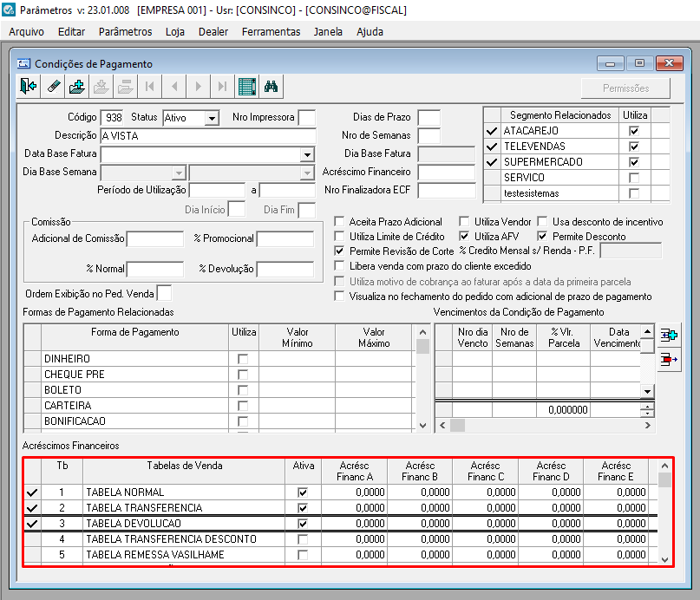
Task: Open the Loja menu
Action: tap(175, 32)
